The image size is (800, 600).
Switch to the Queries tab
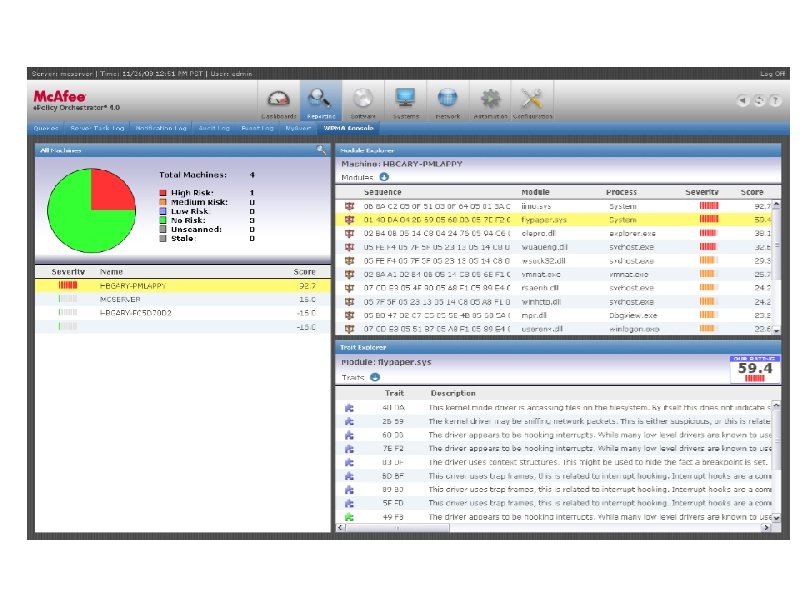coord(46,128)
